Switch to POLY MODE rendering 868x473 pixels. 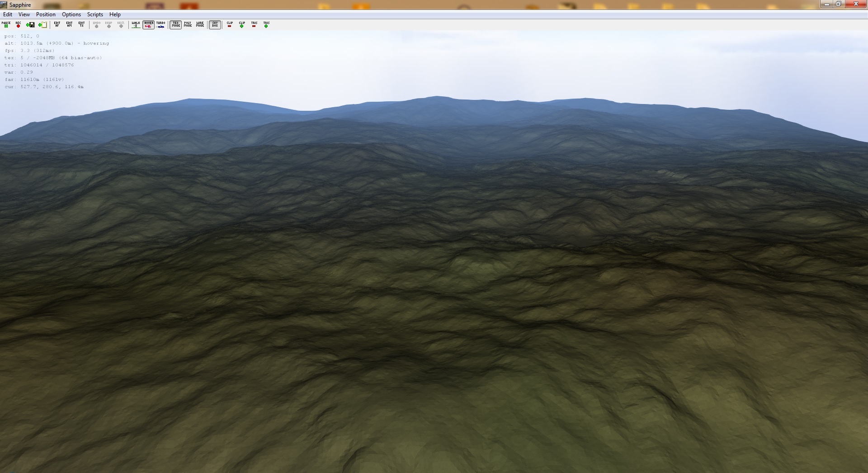[x=188, y=24]
